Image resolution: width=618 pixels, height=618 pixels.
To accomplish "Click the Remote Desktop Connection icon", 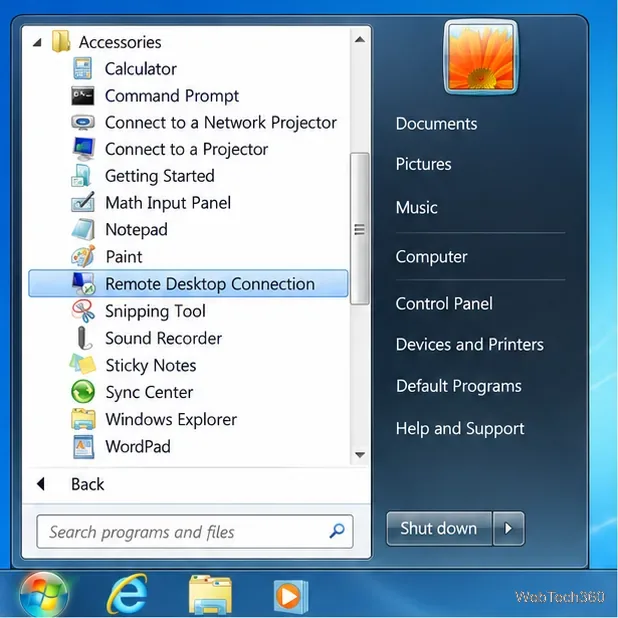I will tap(84, 283).
